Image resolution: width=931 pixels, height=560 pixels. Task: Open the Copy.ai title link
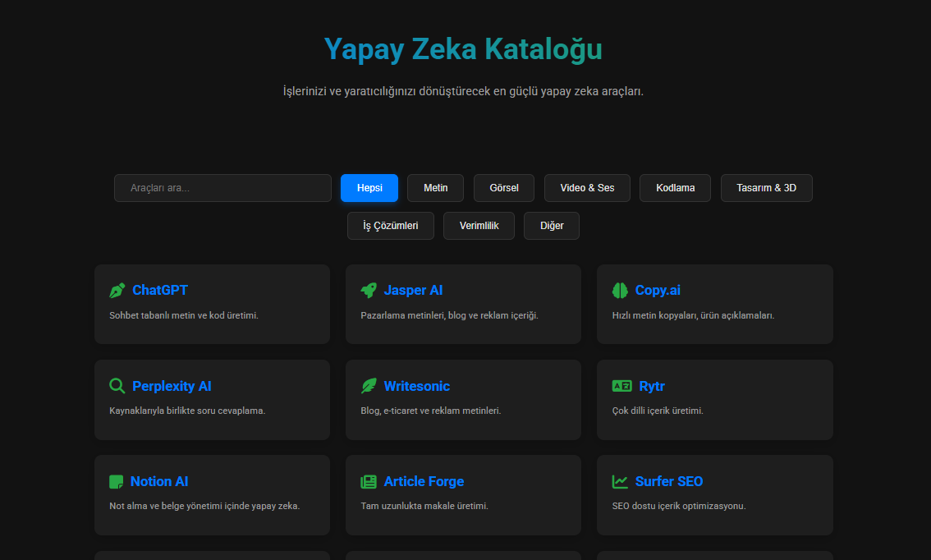658,291
